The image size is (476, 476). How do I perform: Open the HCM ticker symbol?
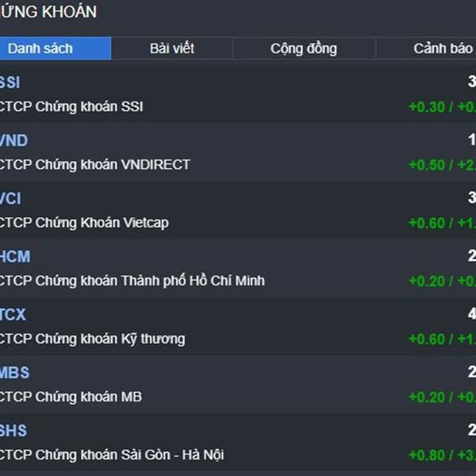14,256
